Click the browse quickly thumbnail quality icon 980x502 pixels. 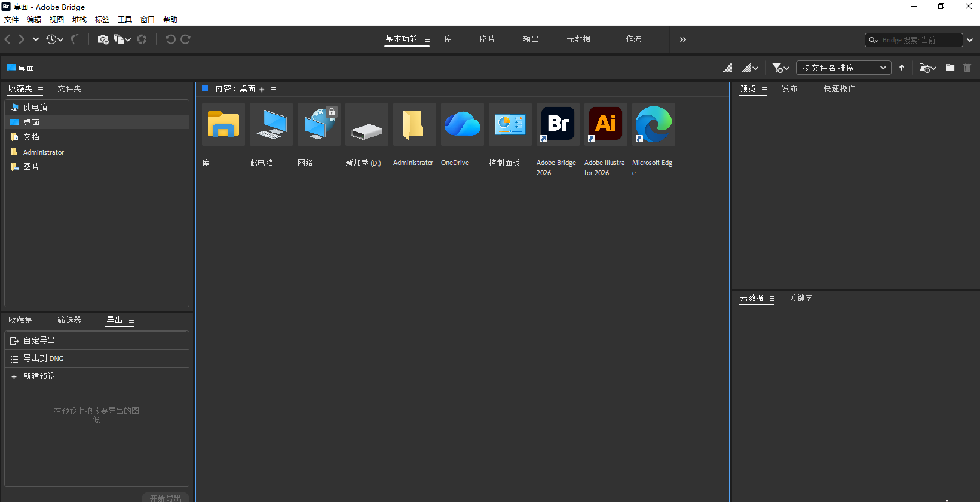click(x=727, y=68)
